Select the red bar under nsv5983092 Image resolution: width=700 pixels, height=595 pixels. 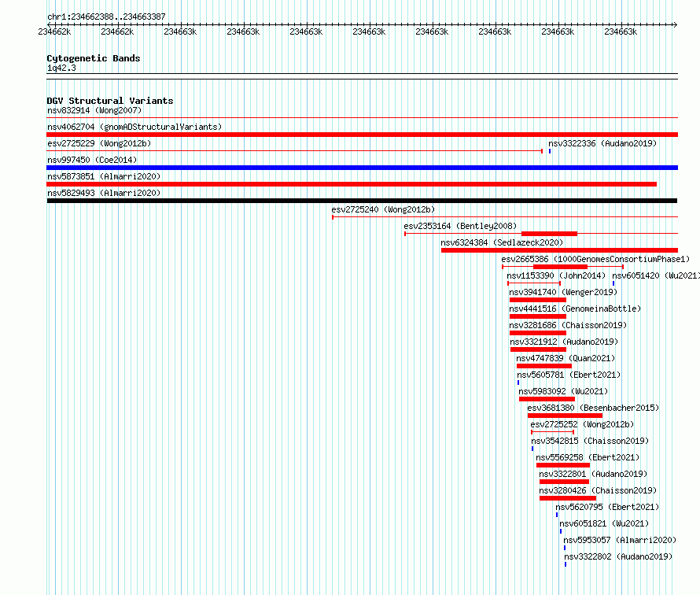(x=547, y=399)
